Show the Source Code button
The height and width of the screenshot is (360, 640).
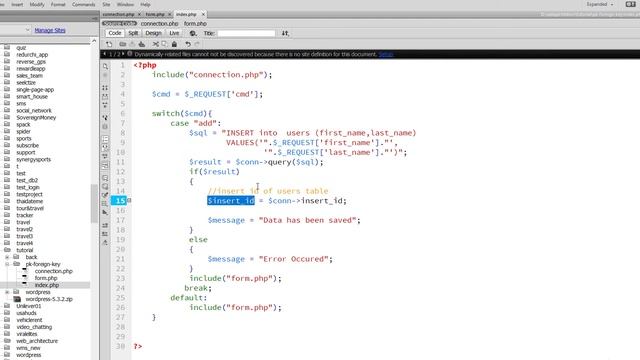119,24
